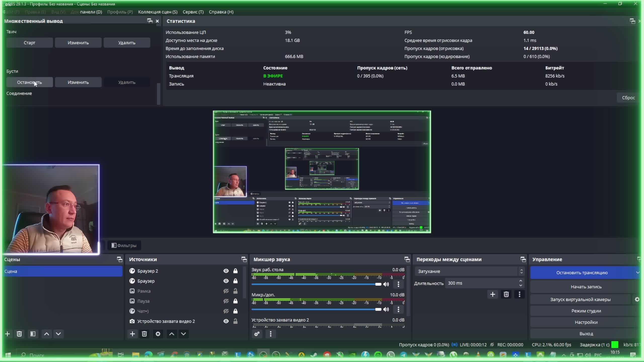644x362 pixels.
Task: Delete the transition with trash icon
Action: [506, 294]
